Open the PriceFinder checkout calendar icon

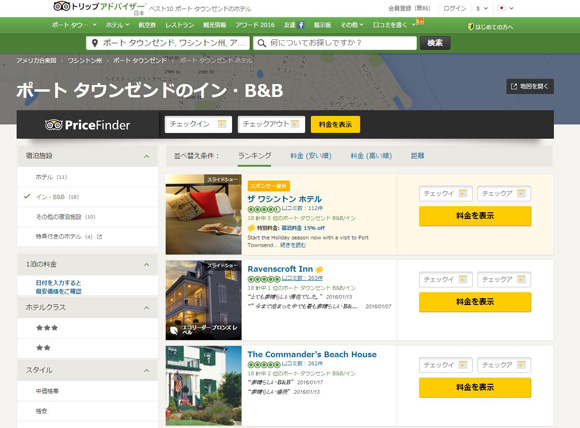coord(294,124)
